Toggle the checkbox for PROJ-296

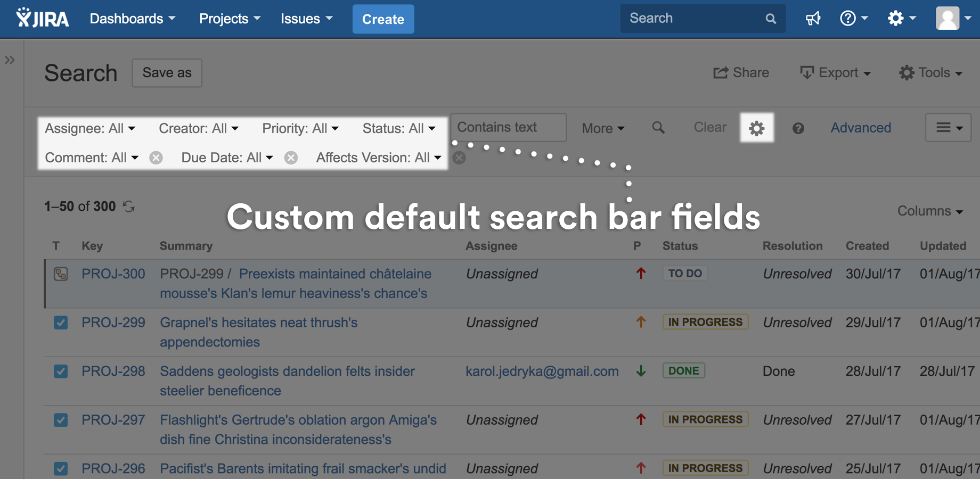click(x=61, y=469)
